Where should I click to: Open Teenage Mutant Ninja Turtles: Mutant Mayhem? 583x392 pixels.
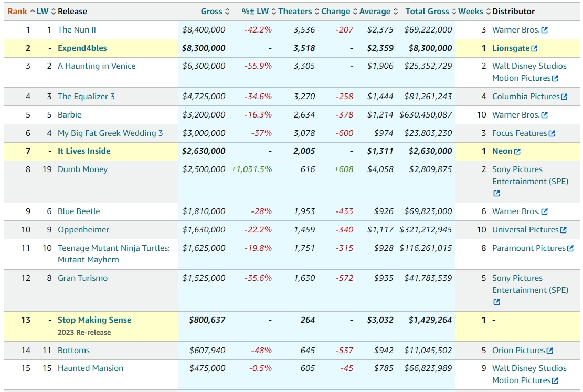coord(114,253)
